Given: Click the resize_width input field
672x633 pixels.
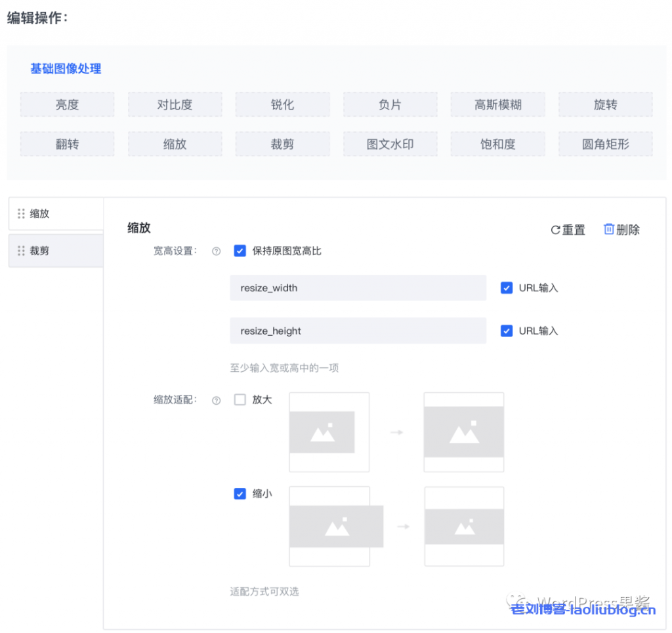Looking at the screenshot, I should coord(358,288).
